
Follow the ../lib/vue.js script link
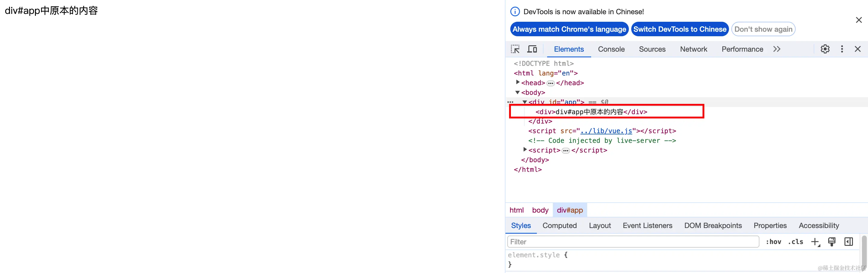[606, 131]
